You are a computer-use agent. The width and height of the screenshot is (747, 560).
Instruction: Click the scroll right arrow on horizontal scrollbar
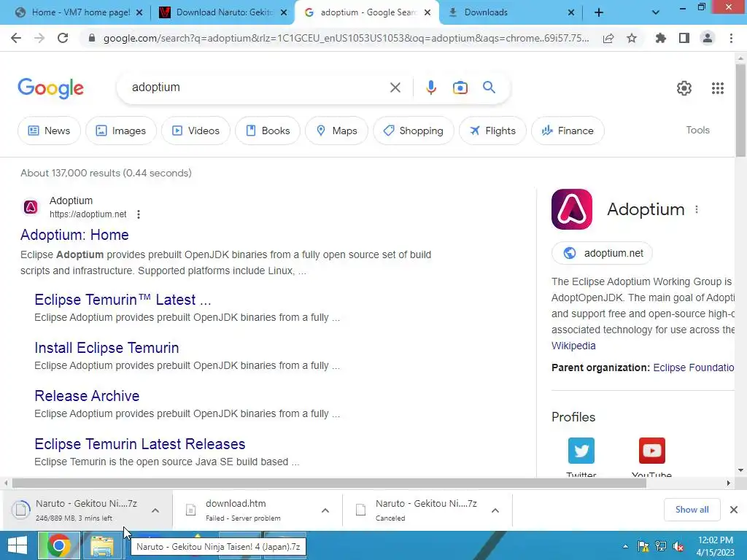coord(728,483)
